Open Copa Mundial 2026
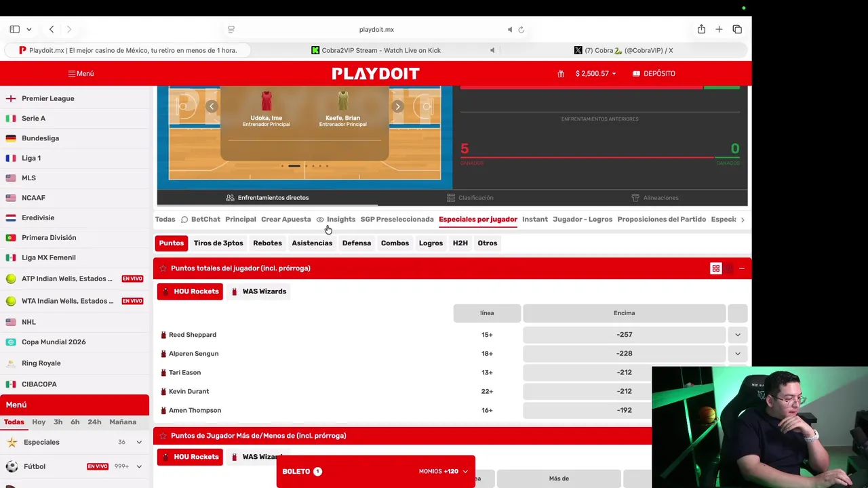 pyautogui.click(x=75, y=342)
